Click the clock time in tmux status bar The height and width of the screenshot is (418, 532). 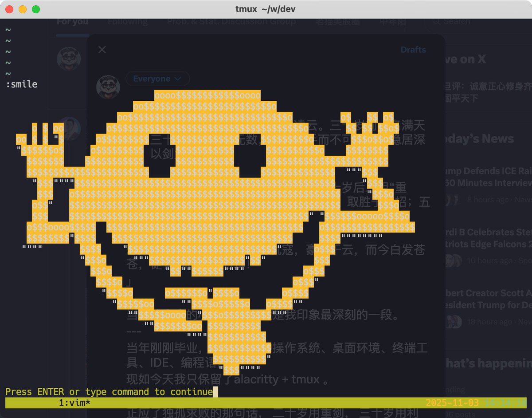pos(505,403)
